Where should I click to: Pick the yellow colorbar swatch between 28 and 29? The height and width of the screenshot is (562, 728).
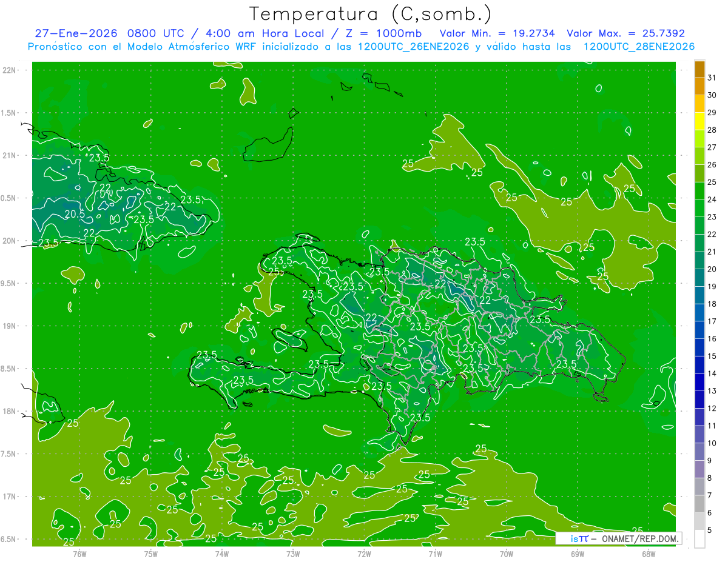(699, 121)
